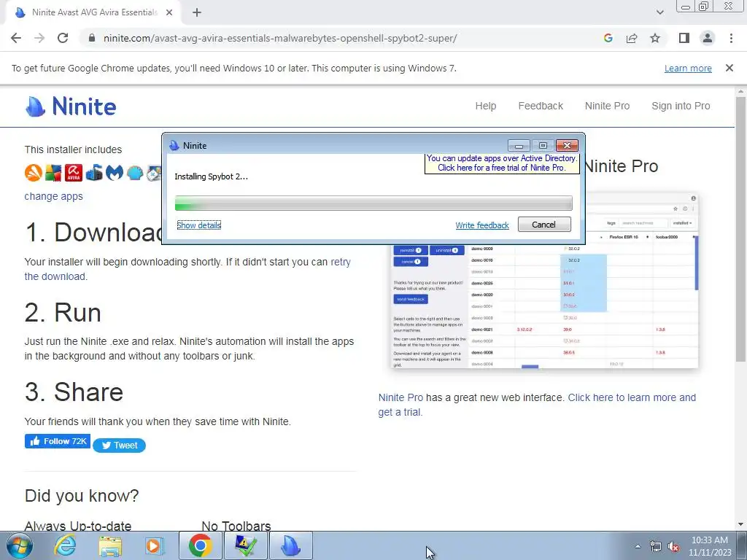Viewport: 747px width, 560px height.
Task: Click the Open-Shell installer icon
Action: (x=135, y=172)
